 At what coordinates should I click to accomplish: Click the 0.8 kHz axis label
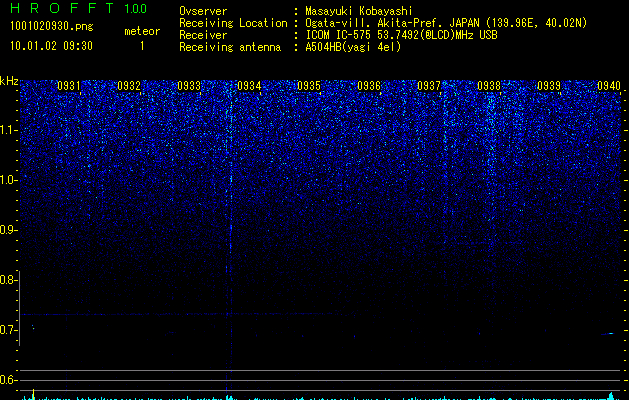[x=8, y=280]
